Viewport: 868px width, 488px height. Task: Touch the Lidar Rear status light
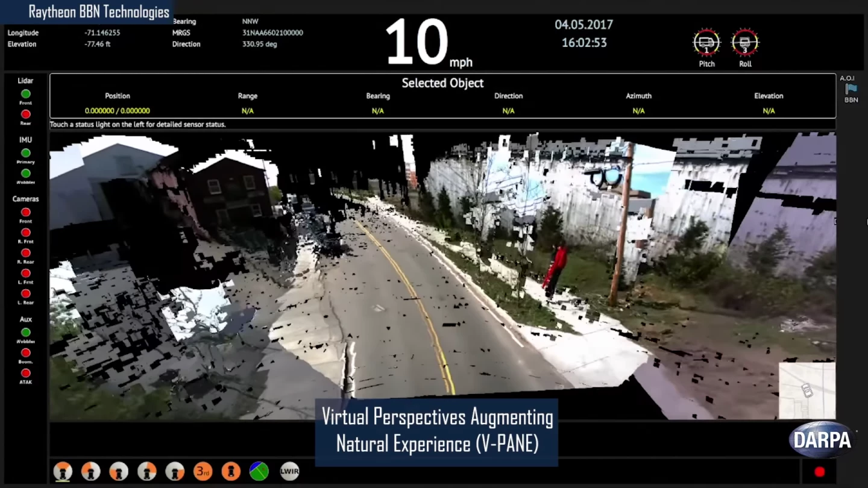tap(25, 114)
